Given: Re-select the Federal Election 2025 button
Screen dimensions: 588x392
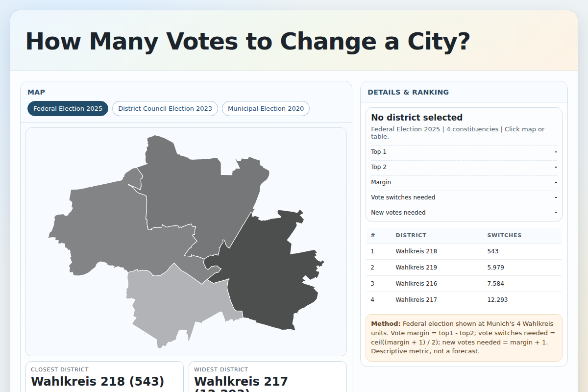Looking at the screenshot, I should click(x=68, y=108).
